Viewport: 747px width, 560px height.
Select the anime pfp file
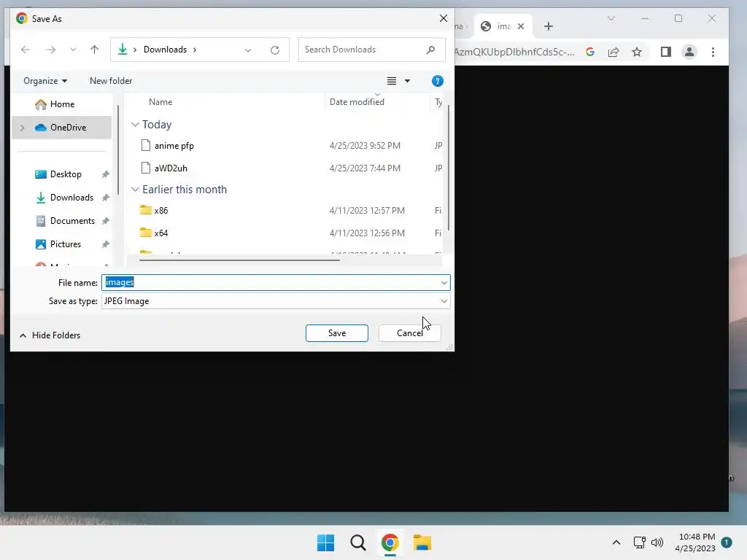coord(174,146)
